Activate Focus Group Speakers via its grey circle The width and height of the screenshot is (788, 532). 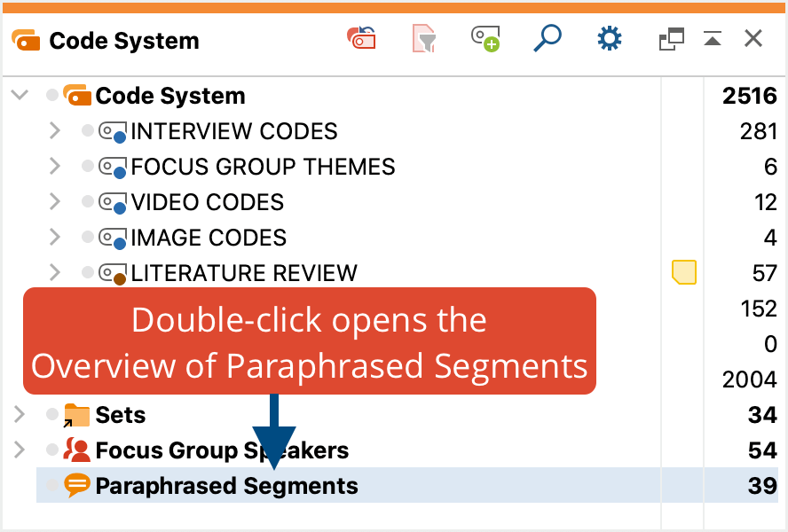pos(52,450)
